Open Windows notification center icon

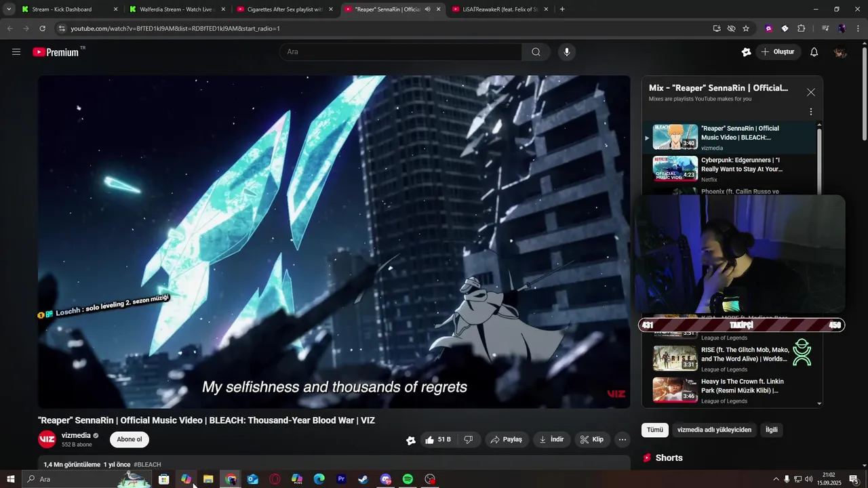pyautogui.click(x=853, y=479)
